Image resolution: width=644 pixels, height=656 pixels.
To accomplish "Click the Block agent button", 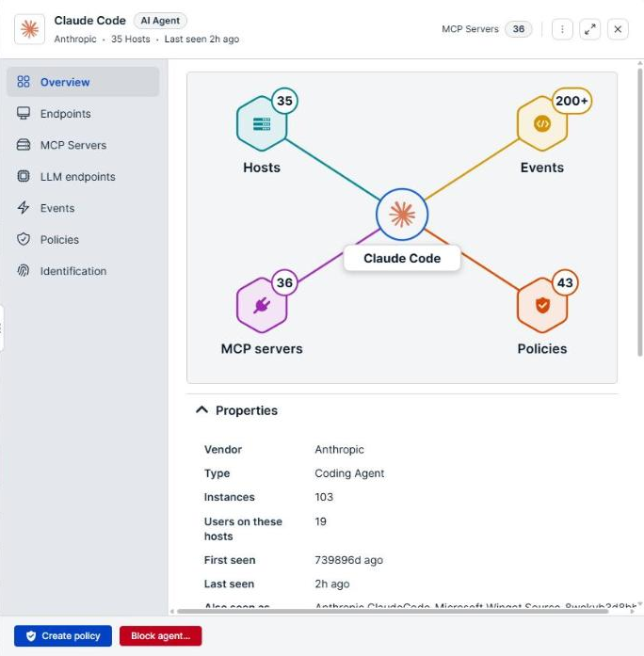I will [161, 636].
